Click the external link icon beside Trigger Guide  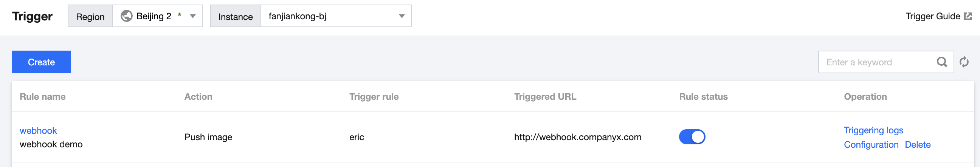(x=968, y=16)
